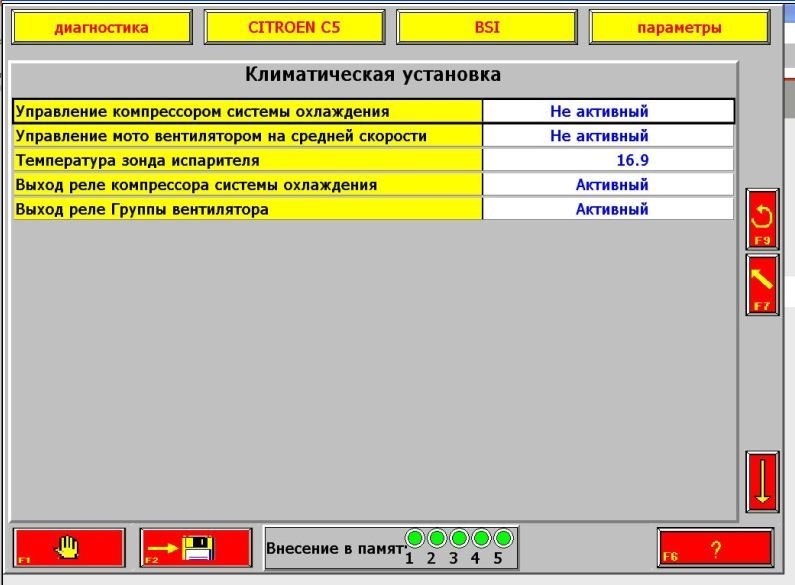Open the диагностика tab
The height and width of the screenshot is (585, 795).
[x=100, y=28]
